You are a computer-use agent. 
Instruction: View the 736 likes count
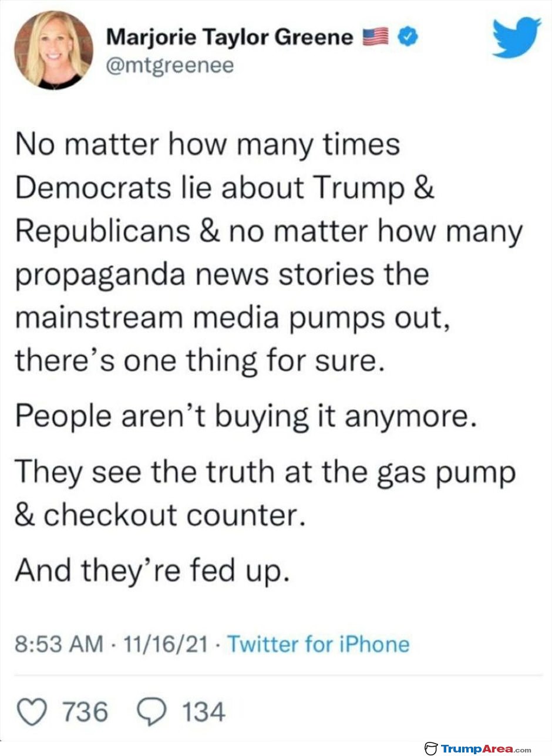click(85, 713)
